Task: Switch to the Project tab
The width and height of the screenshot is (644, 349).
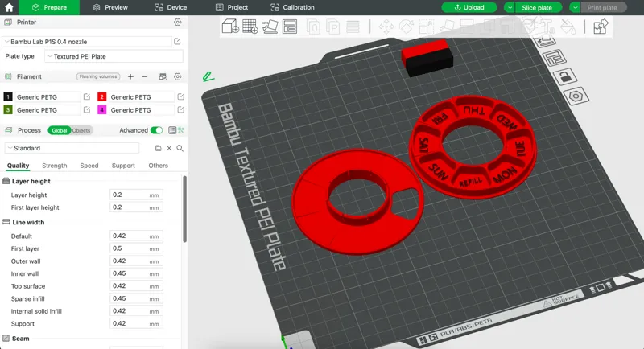Action: tap(232, 7)
